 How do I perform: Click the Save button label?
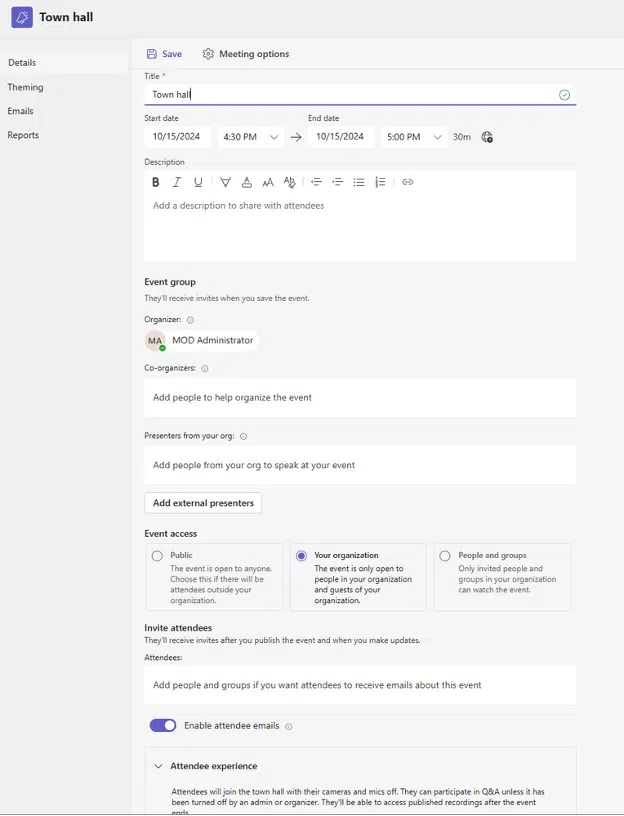click(x=172, y=54)
